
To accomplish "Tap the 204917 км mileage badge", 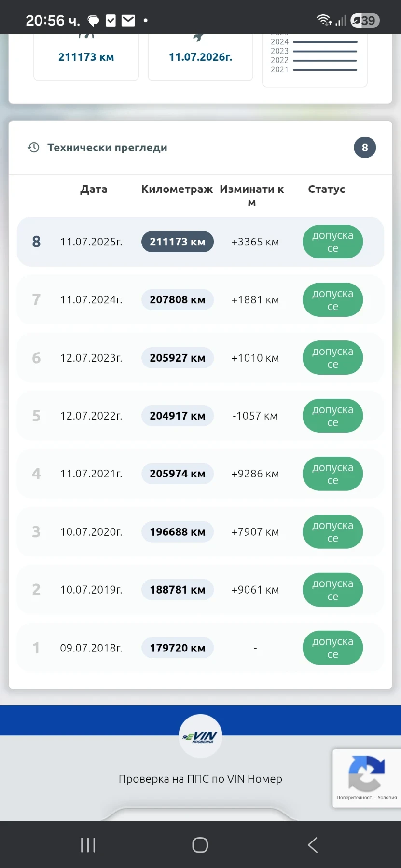I will point(178,416).
